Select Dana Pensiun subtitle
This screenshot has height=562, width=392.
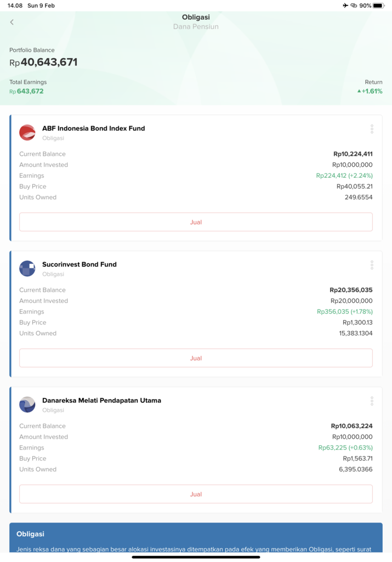tap(196, 26)
